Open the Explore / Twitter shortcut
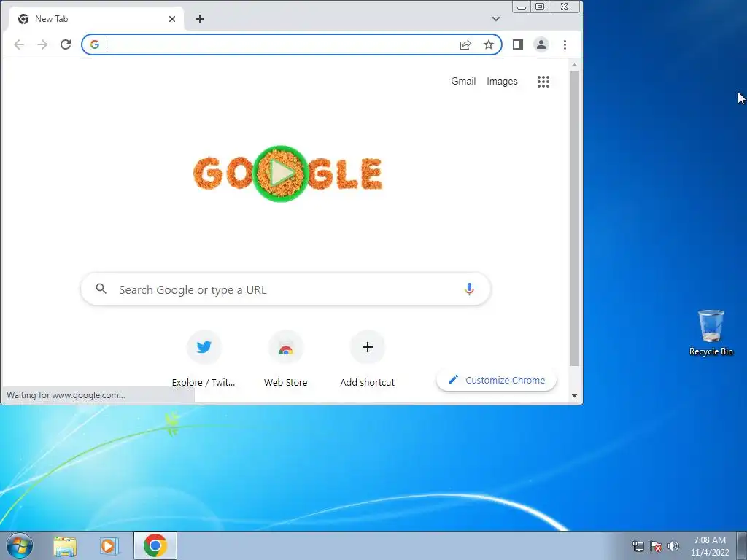The height and width of the screenshot is (560, 747). pos(204,359)
